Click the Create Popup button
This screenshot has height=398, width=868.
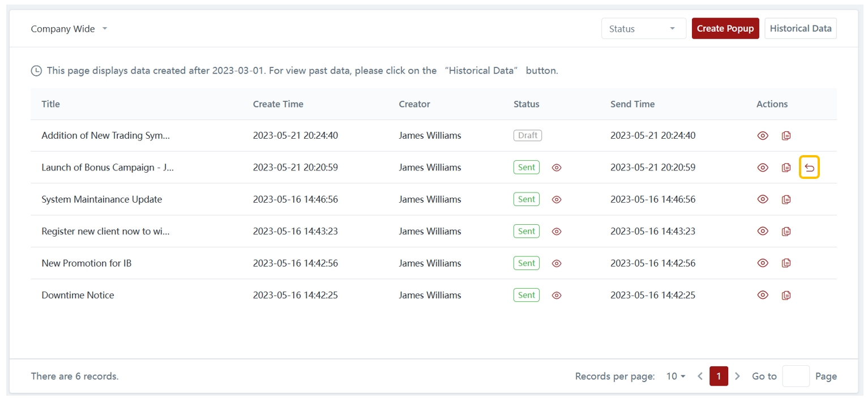(x=725, y=28)
